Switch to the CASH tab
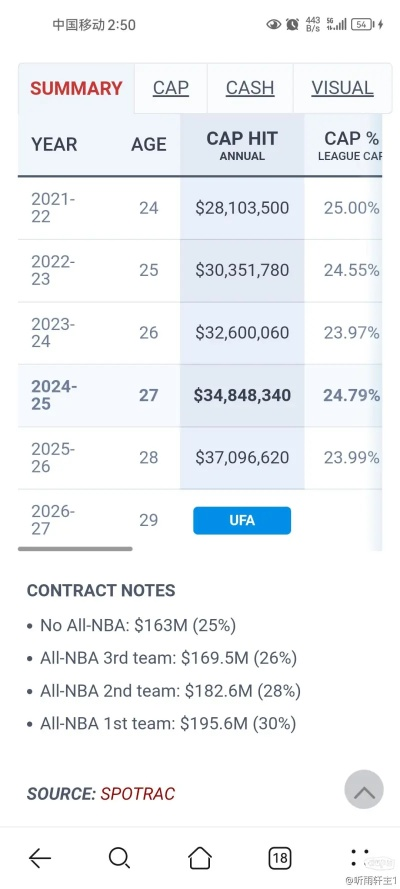The width and height of the screenshot is (400, 889). point(250,88)
